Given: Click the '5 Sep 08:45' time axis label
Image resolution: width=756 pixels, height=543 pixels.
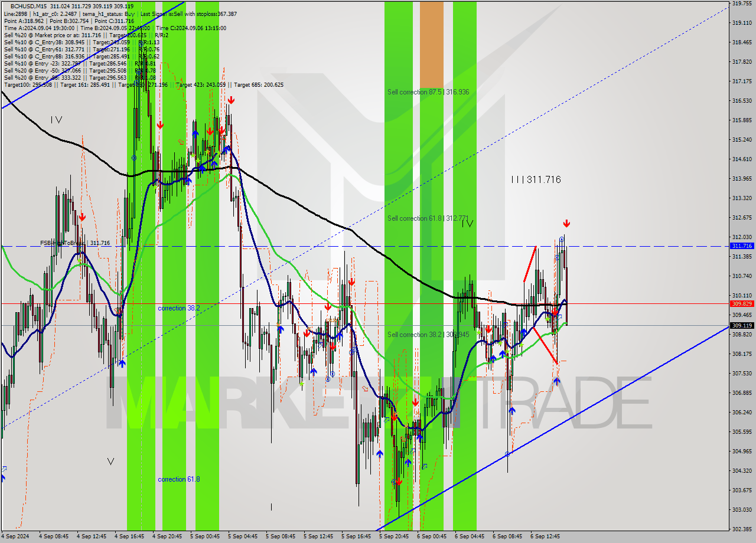Looking at the screenshot, I should click(281, 537).
